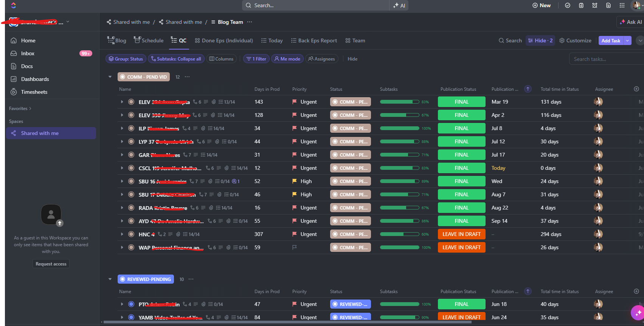Add a column in the REVIEWED-PENDING group
The image size is (644, 326).
tap(636, 291)
